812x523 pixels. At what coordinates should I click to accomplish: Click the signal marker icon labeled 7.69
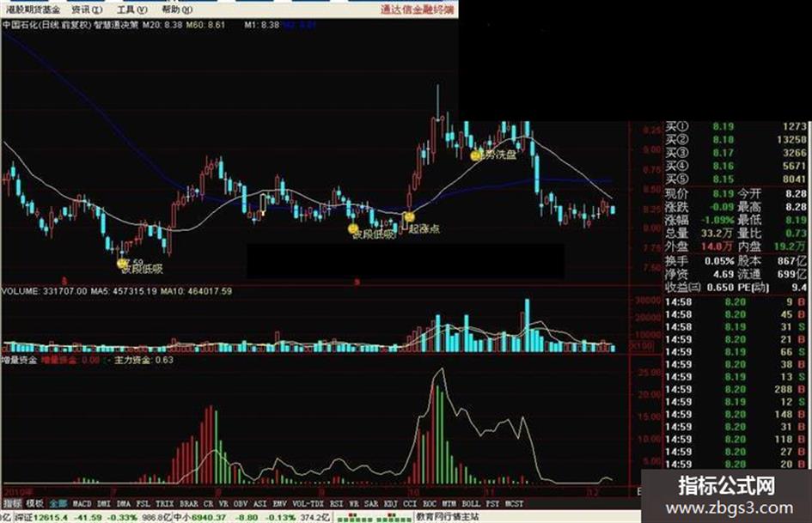(x=122, y=263)
